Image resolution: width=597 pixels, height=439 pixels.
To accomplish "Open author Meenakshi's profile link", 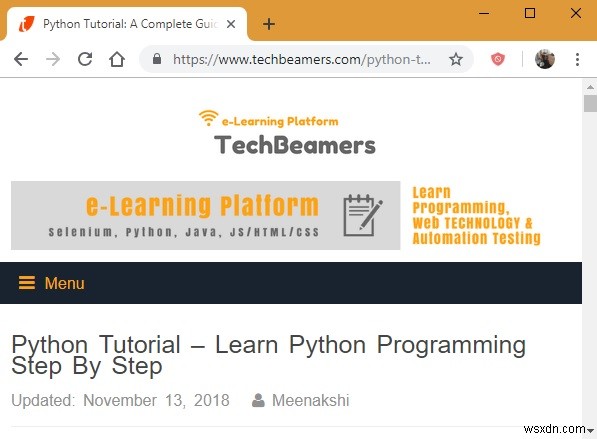I will click(310, 401).
